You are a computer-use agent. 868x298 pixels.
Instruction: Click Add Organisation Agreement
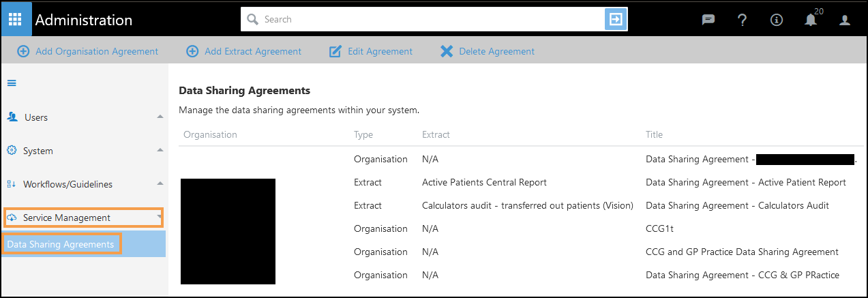pyautogui.click(x=88, y=51)
